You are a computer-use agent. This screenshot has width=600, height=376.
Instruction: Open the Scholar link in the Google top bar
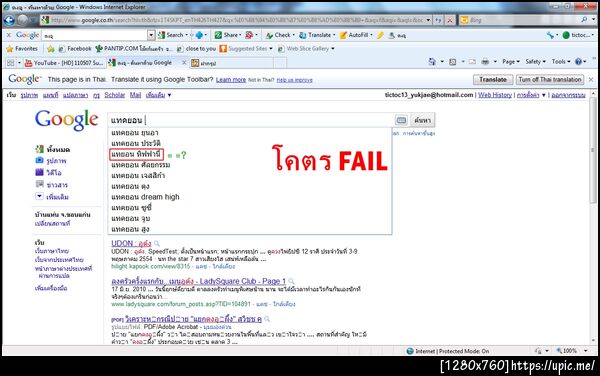[115, 95]
